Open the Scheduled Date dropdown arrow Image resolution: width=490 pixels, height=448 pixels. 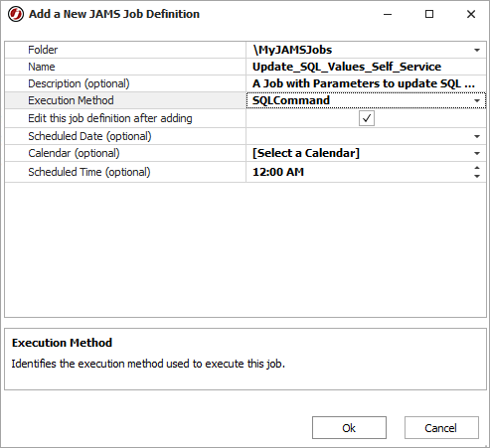point(477,136)
